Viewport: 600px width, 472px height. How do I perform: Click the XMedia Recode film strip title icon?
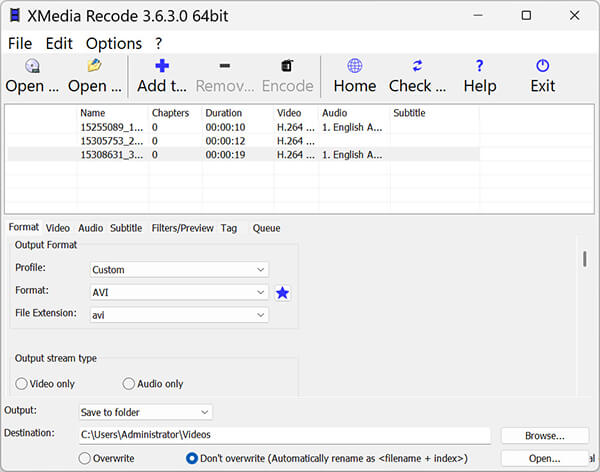point(15,16)
